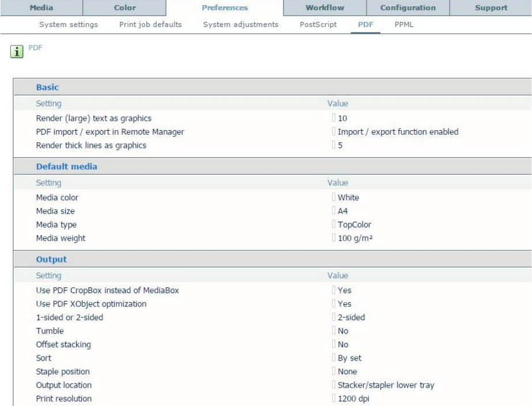Select the Support tab

pos(491,8)
